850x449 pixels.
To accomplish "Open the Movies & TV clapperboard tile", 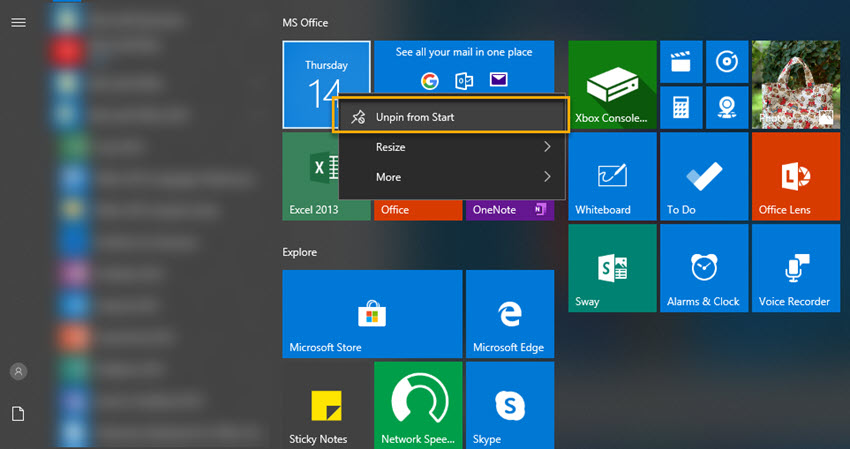I will pyautogui.click(x=681, y=62).
